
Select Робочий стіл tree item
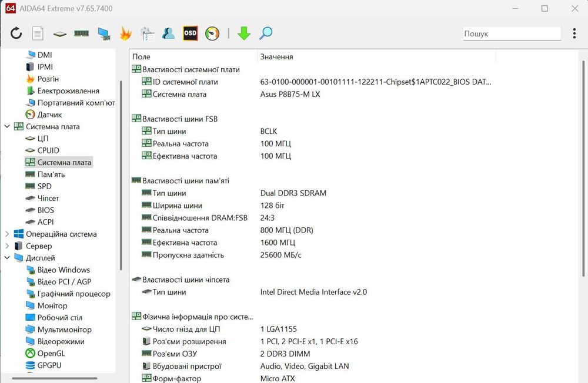coord(54,317)
